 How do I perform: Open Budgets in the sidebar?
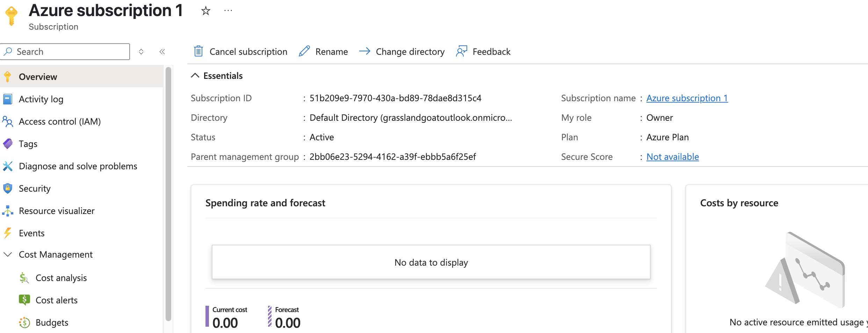(52, 322)
